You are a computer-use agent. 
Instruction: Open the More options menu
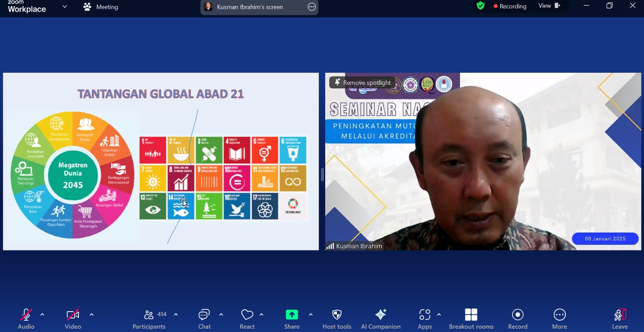click(x=559, y=319)
